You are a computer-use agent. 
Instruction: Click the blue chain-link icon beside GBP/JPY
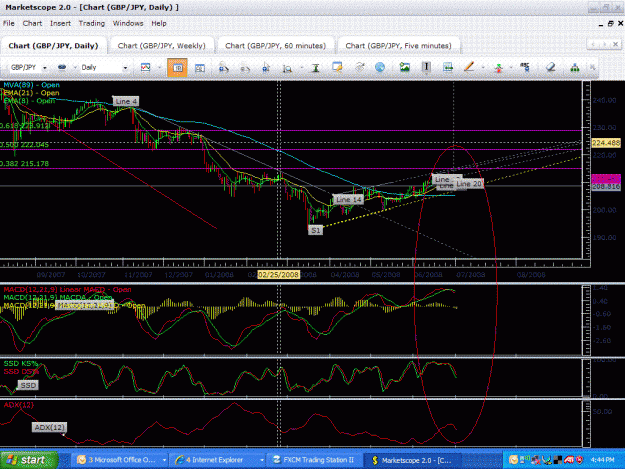click(62, 67)
